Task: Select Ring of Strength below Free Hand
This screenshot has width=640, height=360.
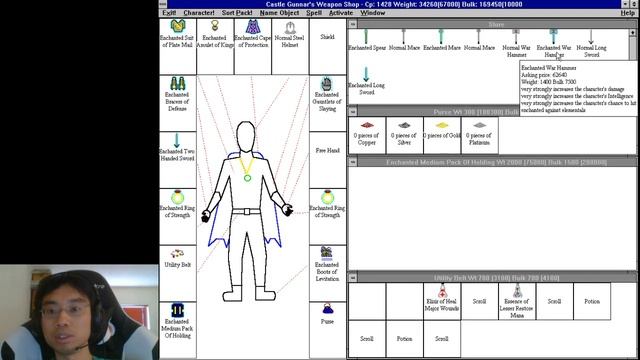Action: click(x=327, y=216)
